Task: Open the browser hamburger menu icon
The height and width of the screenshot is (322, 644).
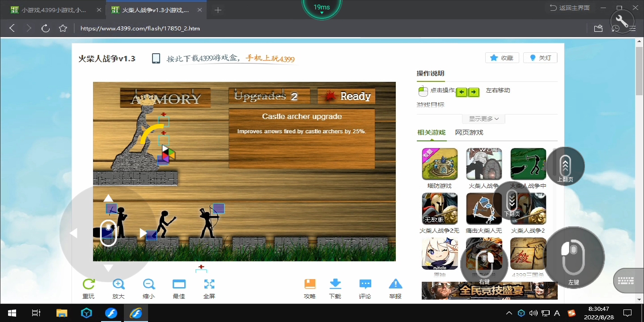Action: click(x=632, y=28)
